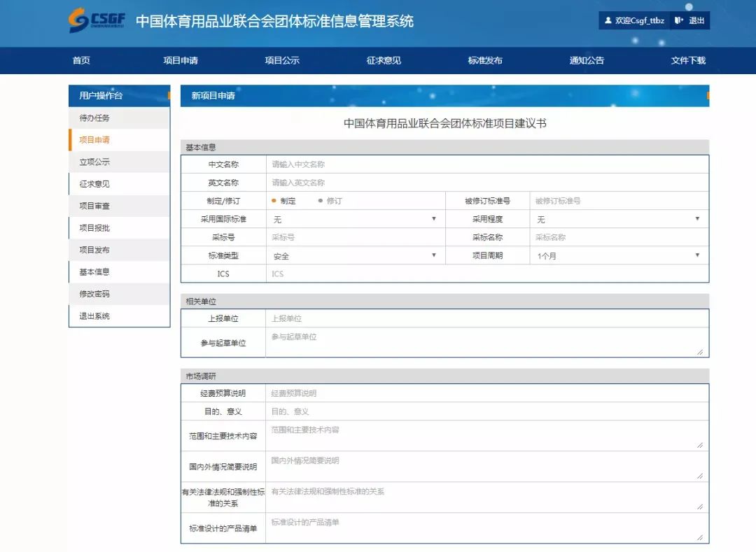Click the 范围和主要技术内容 text area

487,436
